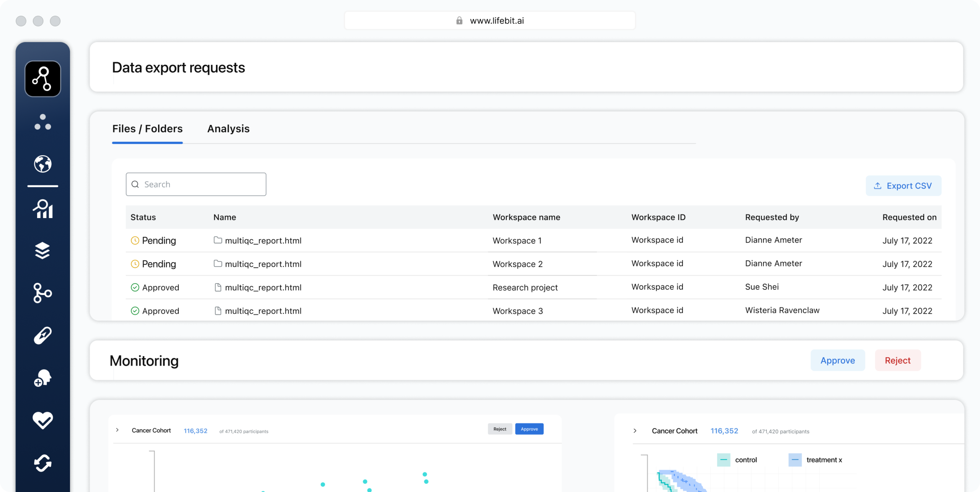This screenshot has height=492, width=980.
Task: Click the circular sync arrows sidebar icon
Action: [x=42, y=463]
